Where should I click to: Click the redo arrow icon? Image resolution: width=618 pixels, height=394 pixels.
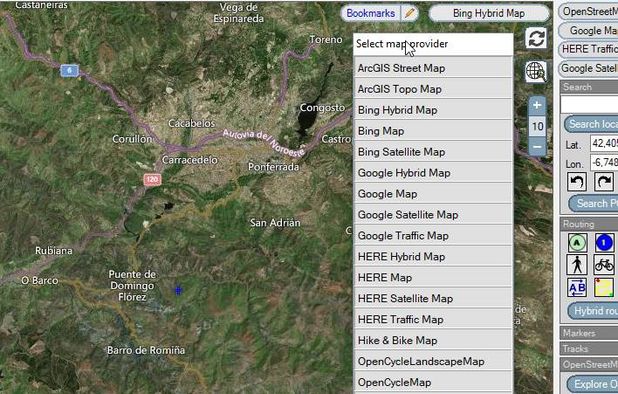point(604,182)
